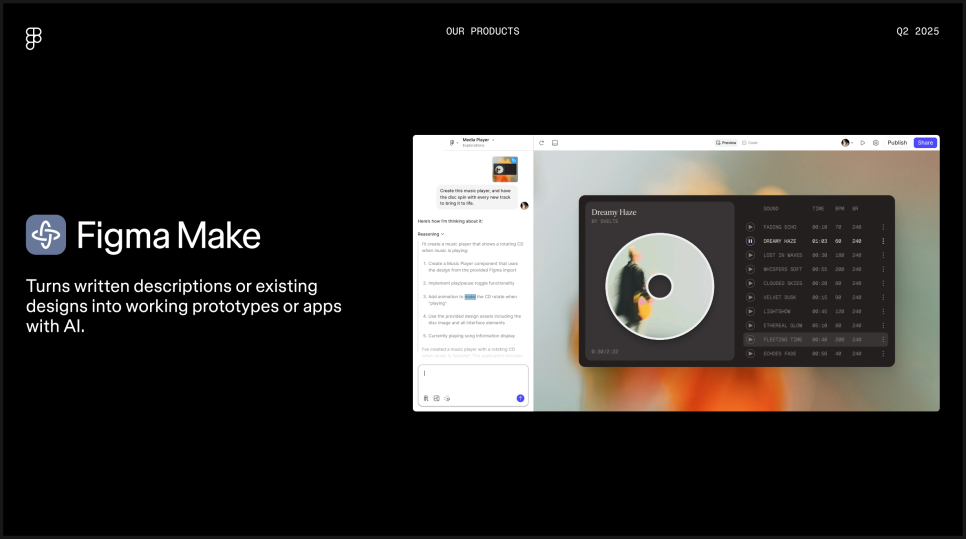Open the attached music player design thumbnail

505,169
